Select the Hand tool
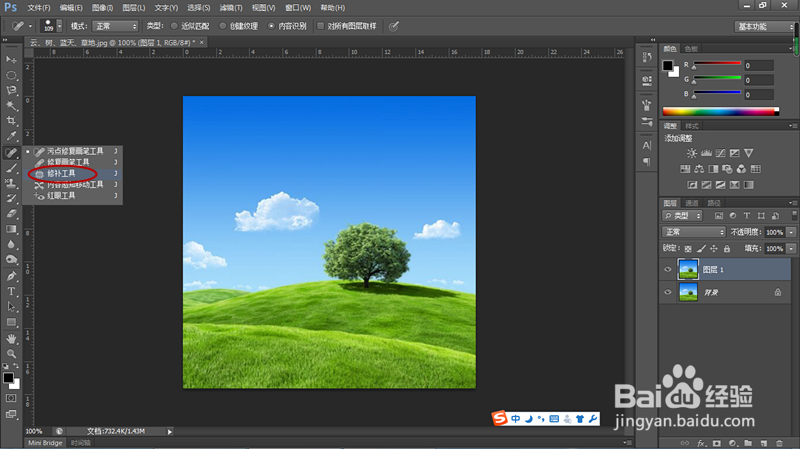The image size is (800, 449). (x=11, y=339)
